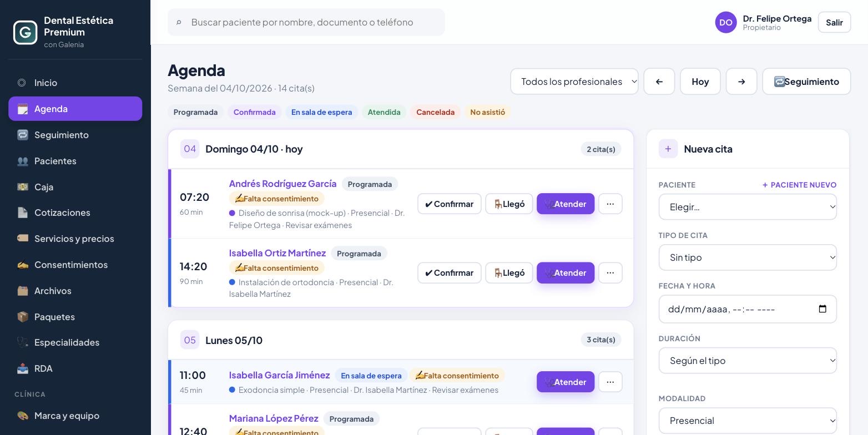Open more options for Isabella García Jiménez
Image resolution: width=868 pixels, height=435 pixels.
point(610,382)
